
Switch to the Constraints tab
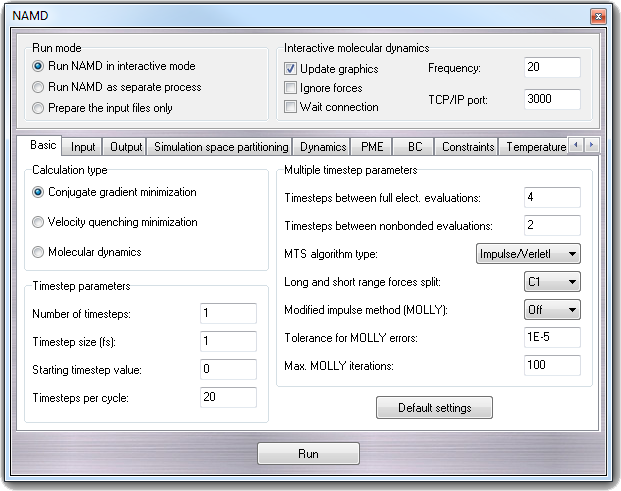coord(468,147)
